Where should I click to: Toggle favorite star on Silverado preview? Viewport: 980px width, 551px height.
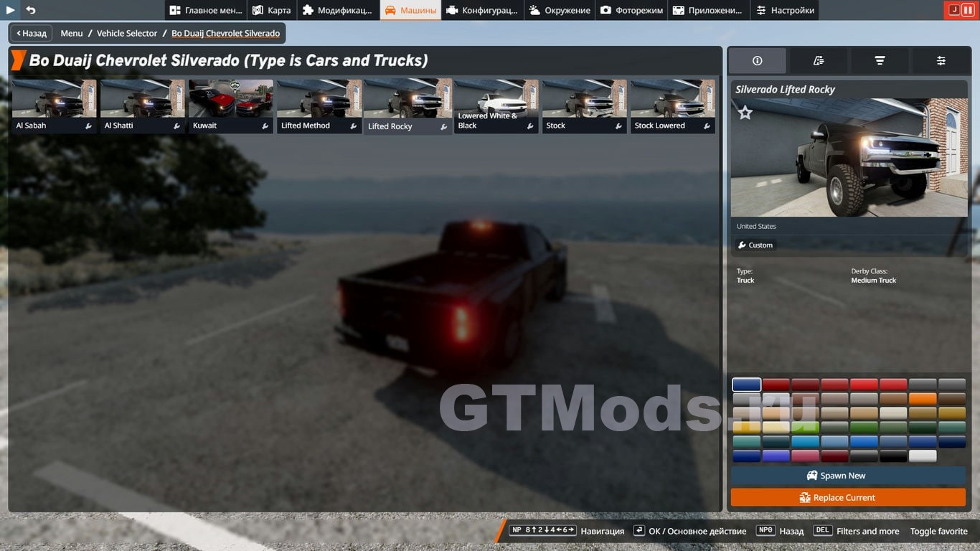point(745,113)
